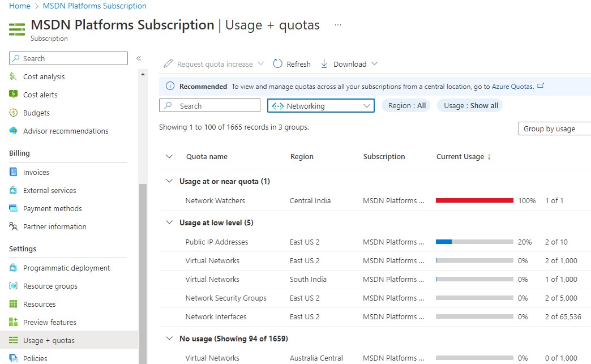The width and height of the screenshot is (591, 364).
Task: Click the Region : All filter pill
Action: [x=406, y=105]
